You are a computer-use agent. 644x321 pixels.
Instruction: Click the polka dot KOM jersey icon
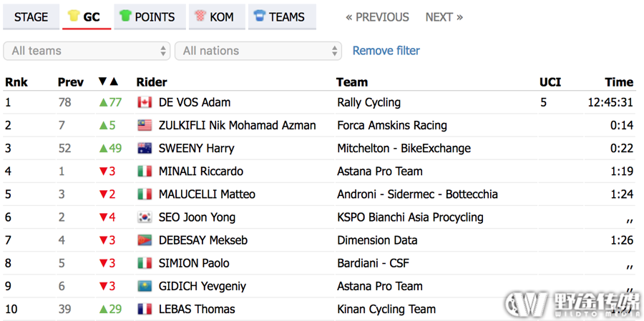(200, 16)
